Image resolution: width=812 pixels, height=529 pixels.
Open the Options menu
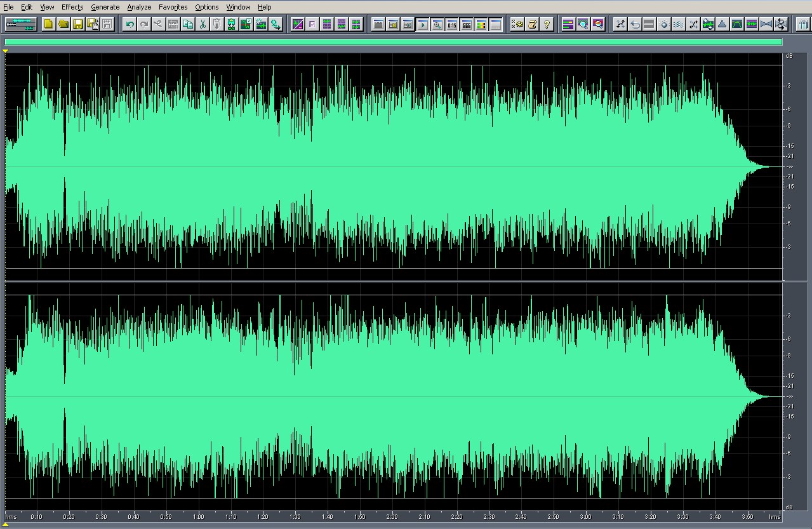pyautogui.click(x=206, y=7)
